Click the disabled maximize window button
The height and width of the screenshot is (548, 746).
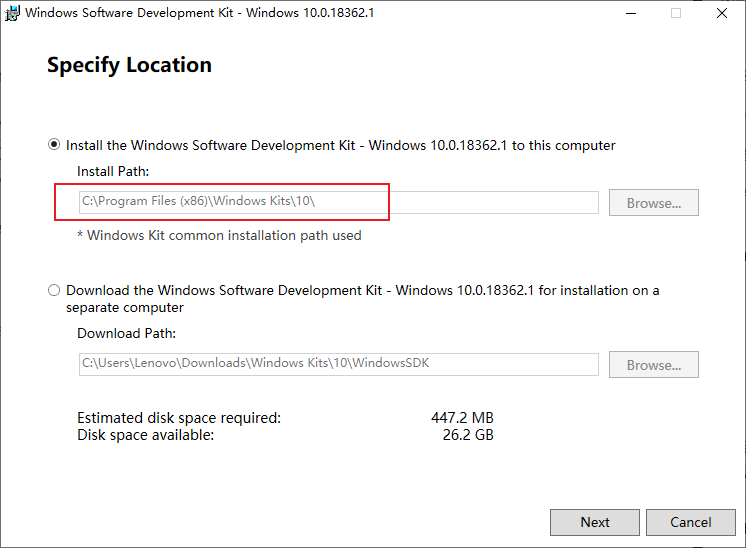[676, 13]
